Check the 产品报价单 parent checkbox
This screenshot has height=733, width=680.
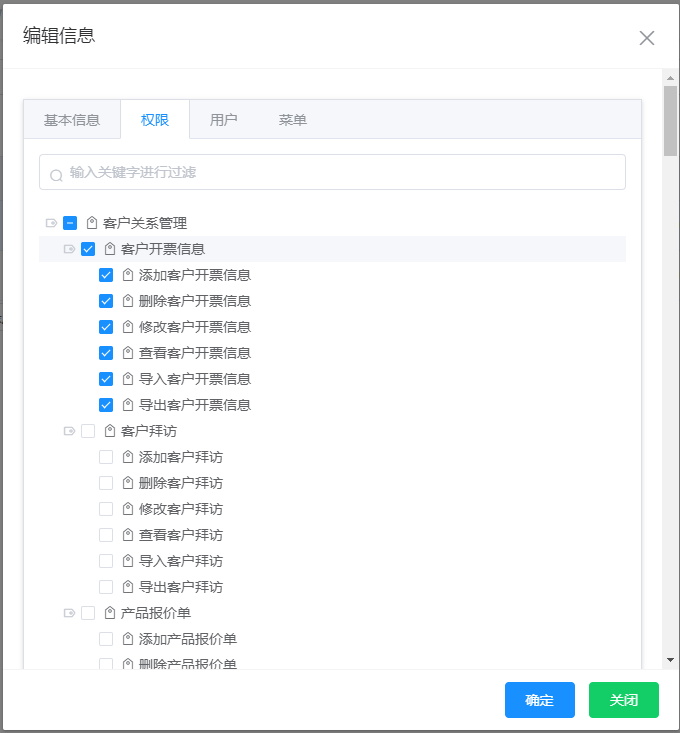pos(88,612)
